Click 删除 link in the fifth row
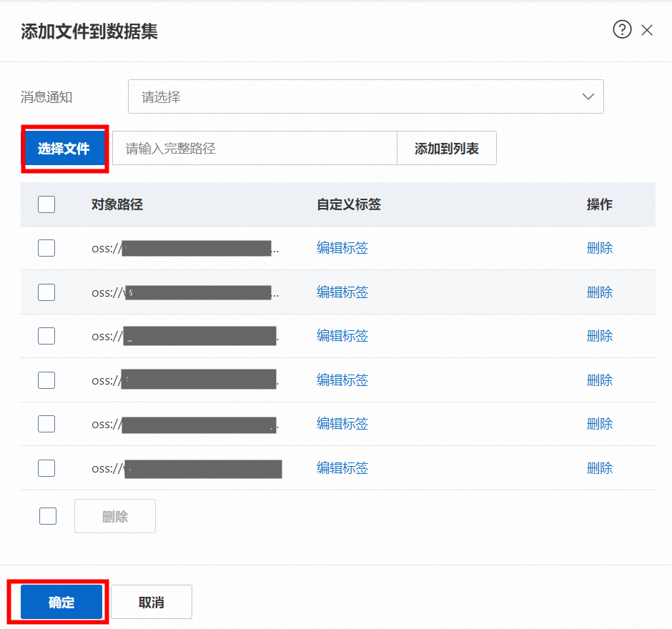The image size is (672, 629). 600,424
